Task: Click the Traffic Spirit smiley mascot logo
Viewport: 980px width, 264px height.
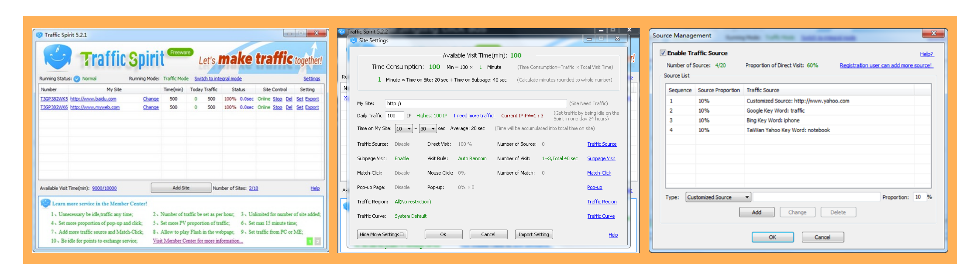Action: point(57,57)
